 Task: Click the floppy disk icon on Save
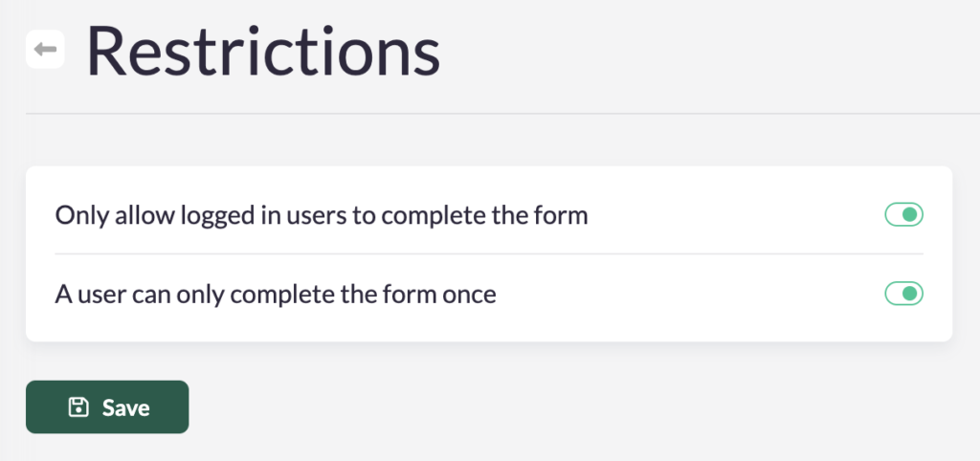coord(78,407)
